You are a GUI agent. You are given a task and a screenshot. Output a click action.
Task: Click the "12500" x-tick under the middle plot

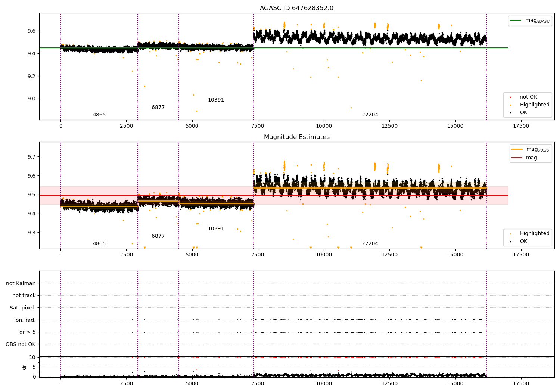coord(389,255)
